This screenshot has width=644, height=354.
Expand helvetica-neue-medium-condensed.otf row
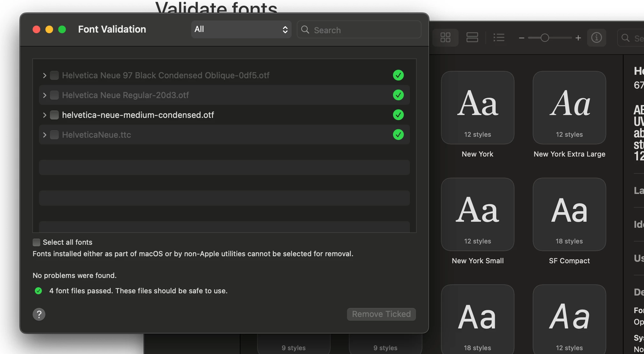click(44, 115)
